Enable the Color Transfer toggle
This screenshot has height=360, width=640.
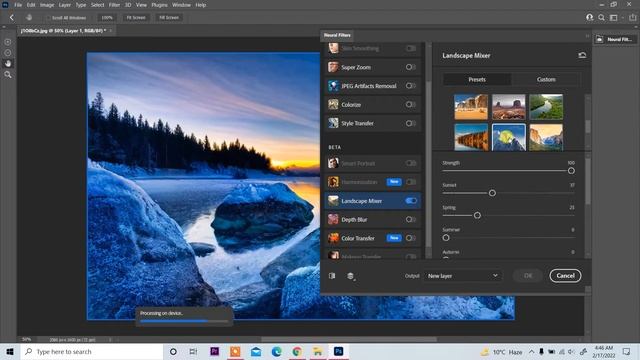point(411,238)
